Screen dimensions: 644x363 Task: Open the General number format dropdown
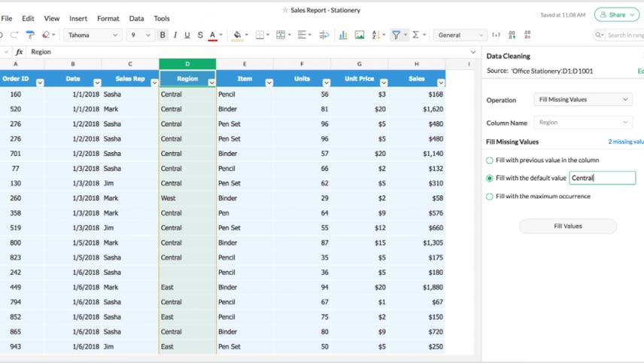pyautogui.click(x=460, y=35)
